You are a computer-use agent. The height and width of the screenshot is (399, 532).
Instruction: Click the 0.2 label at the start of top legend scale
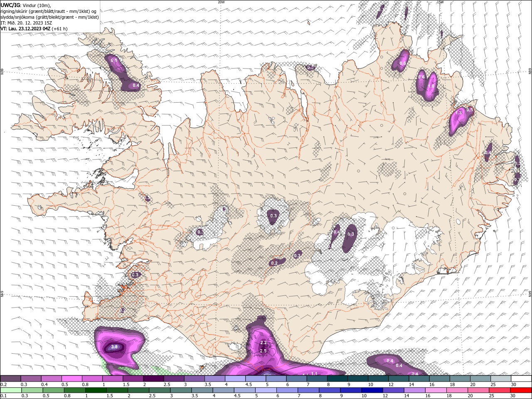pyautogui.click(x=4, y=384)
